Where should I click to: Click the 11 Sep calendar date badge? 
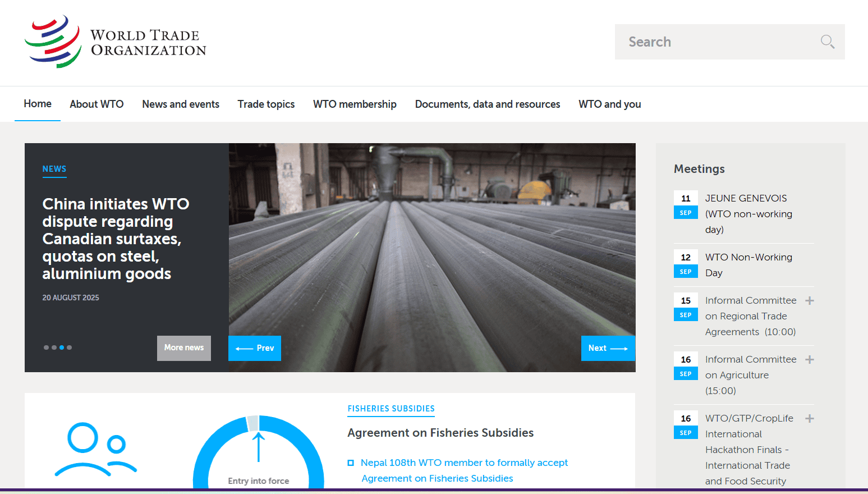[686, 205]
